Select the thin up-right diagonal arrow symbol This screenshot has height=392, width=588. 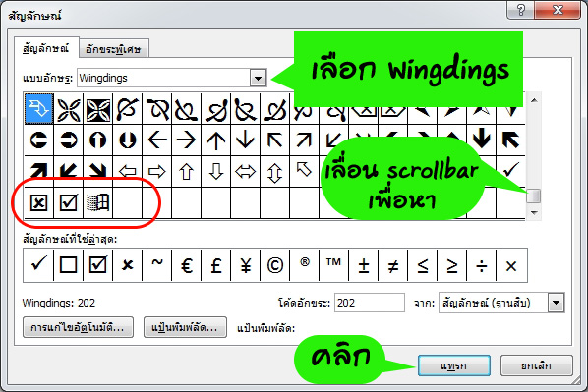[304, 140]
